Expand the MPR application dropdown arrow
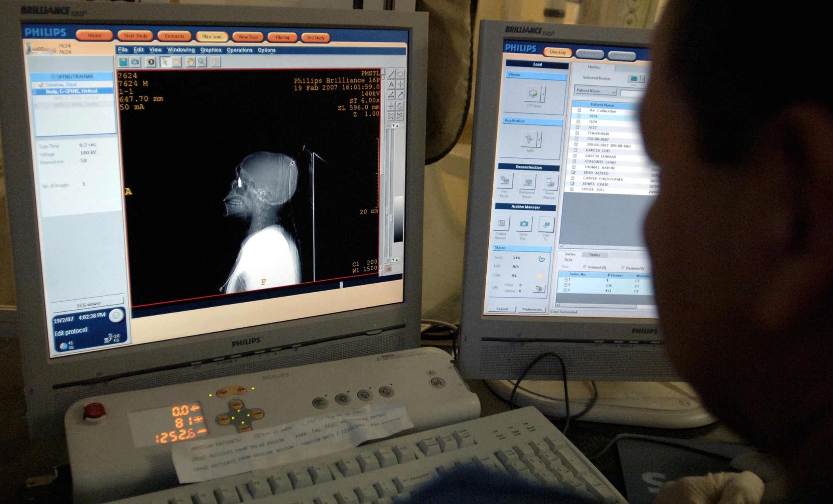Image resolution: width=833 pixels, height=504 pixels. coord(539,140)
